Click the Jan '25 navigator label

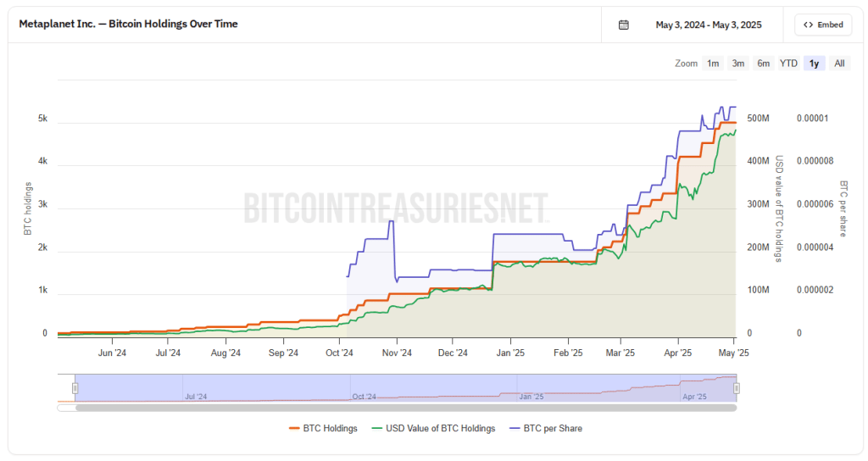pos(531,397)
